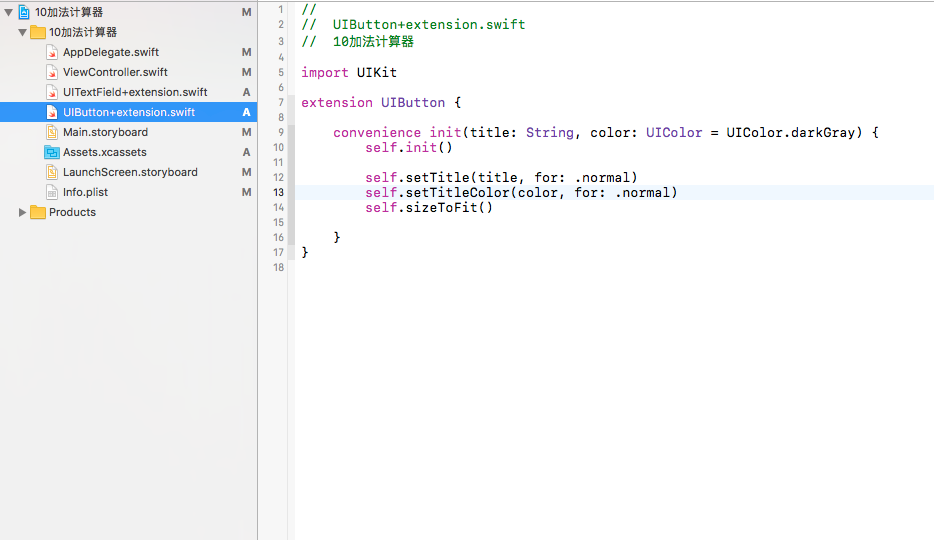Click the M status of AppDelegate.swift
The image size is (934, 540).
pyautogui.click(x=246, y=52)
